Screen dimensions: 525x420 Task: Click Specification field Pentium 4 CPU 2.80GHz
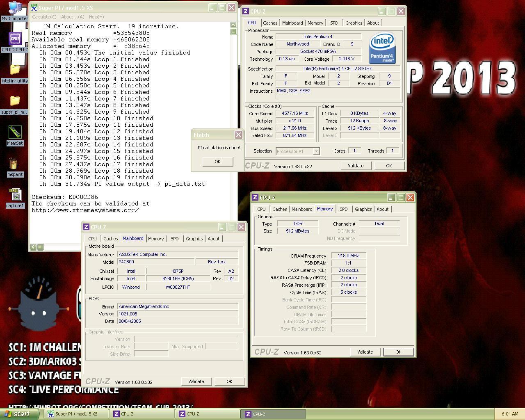pos(338,69)
